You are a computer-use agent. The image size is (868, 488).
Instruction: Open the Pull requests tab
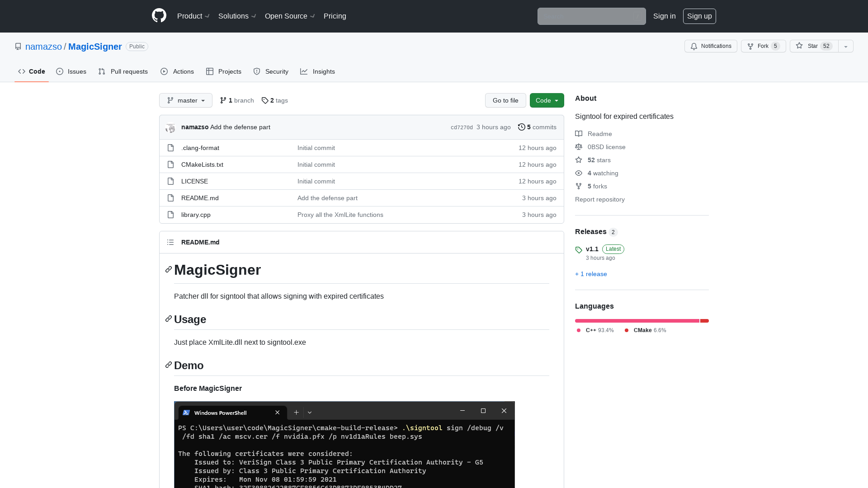click(123, 71)
